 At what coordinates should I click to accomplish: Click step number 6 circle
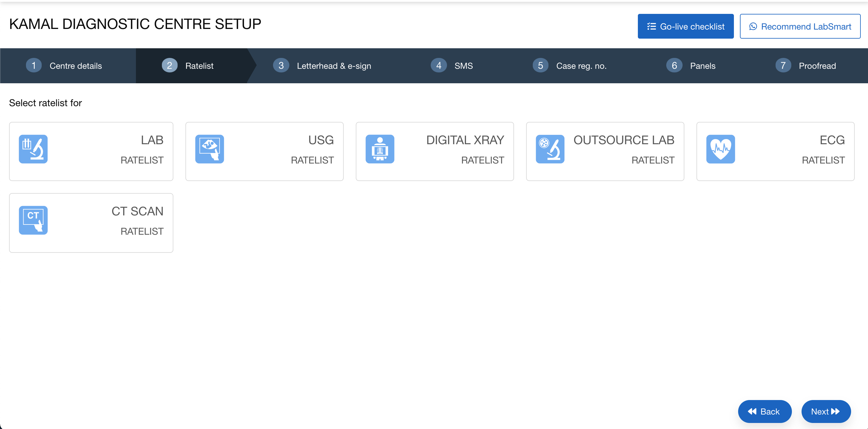[674, 65]
